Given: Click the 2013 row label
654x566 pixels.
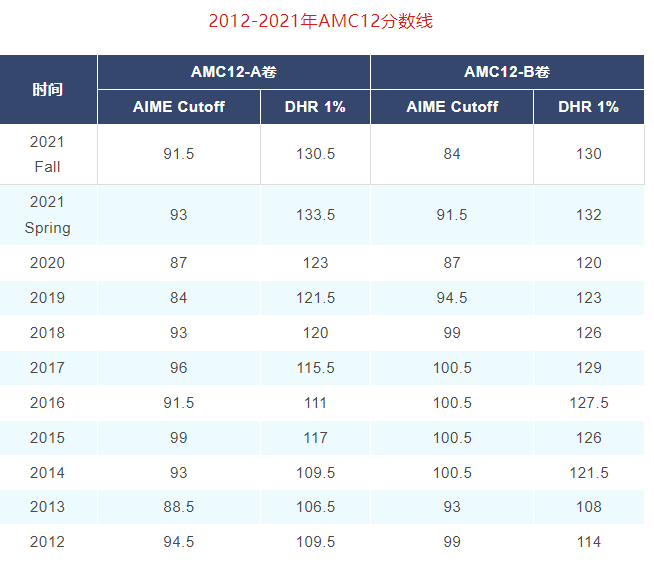Looking at the screenshot, I should pyautogui.click(x=48, y=507).
